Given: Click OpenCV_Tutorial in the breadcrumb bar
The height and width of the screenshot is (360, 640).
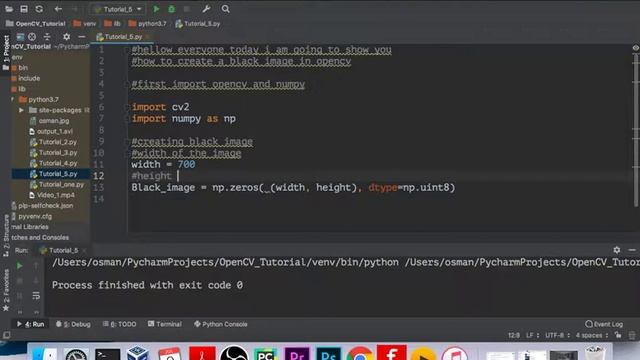Looking at the screenshot, I should [36, 24].
